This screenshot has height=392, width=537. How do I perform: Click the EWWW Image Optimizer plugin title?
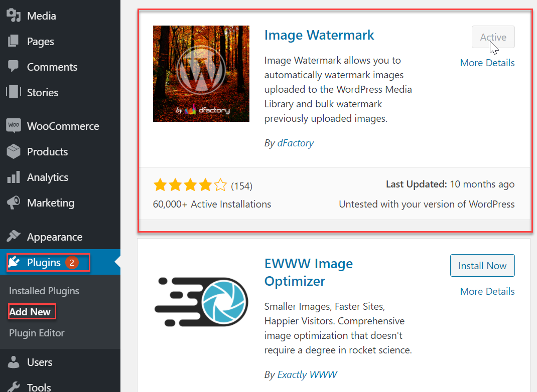[309, 272]
